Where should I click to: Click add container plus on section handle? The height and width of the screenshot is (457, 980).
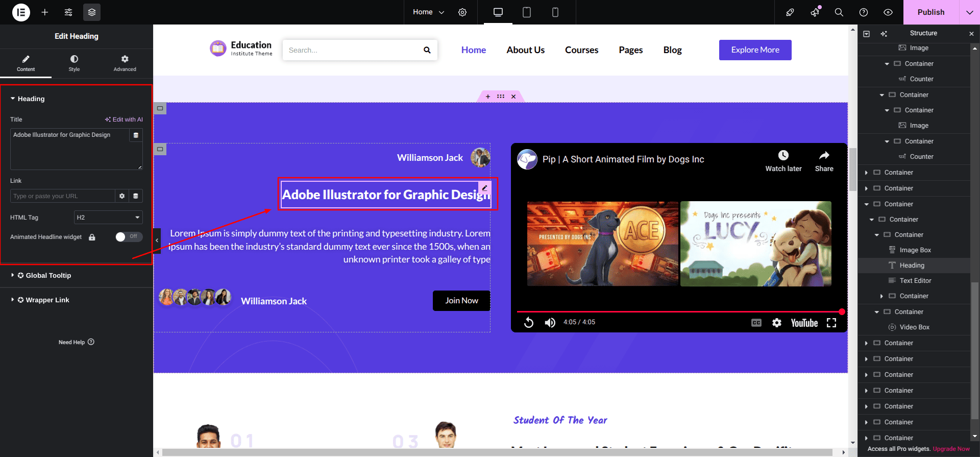(x=488, y=97)
